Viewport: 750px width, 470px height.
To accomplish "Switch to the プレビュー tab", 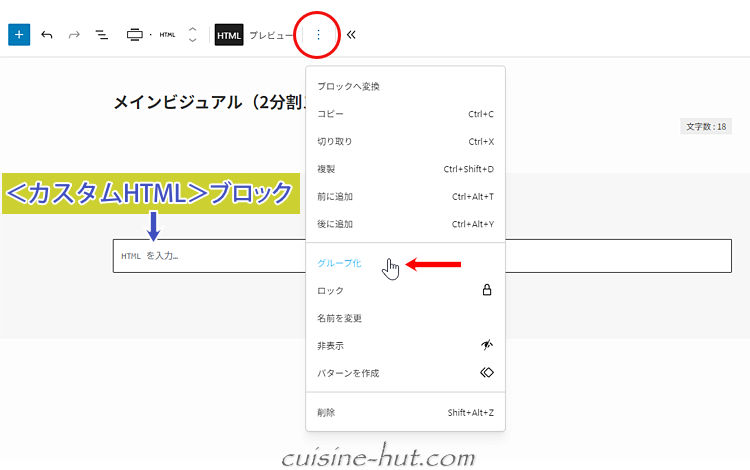I will 271,35.
